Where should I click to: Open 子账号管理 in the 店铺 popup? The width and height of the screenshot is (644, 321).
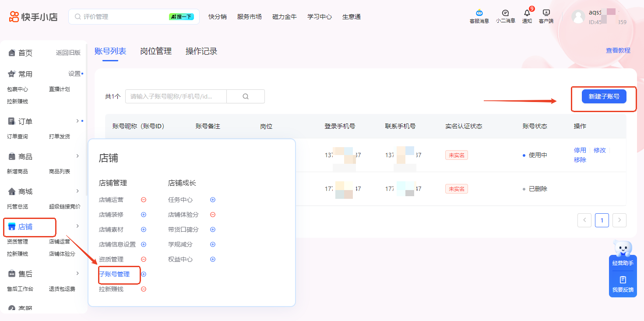click(x=114, y=274)
